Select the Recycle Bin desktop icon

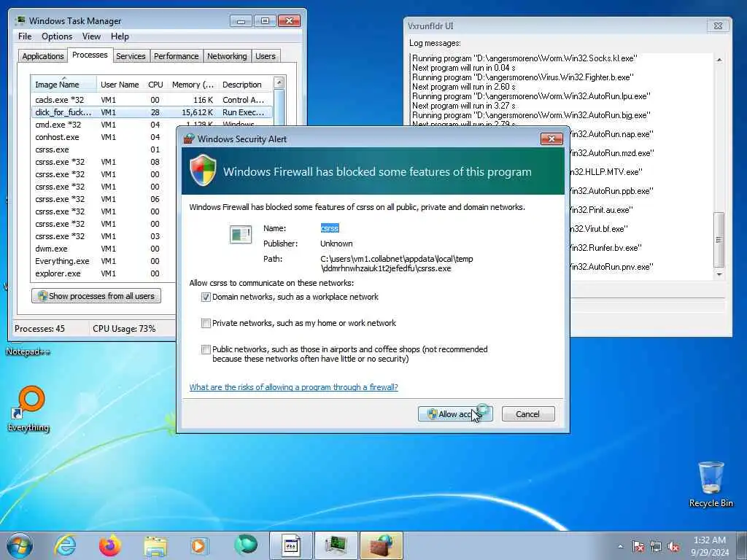tap(711, 484)
